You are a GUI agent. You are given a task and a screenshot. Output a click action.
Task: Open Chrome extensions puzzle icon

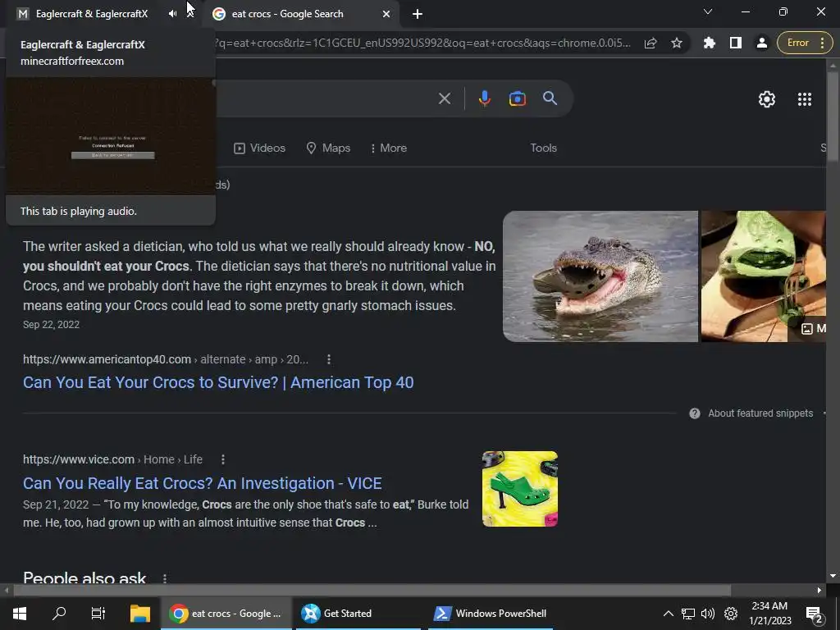710,43
